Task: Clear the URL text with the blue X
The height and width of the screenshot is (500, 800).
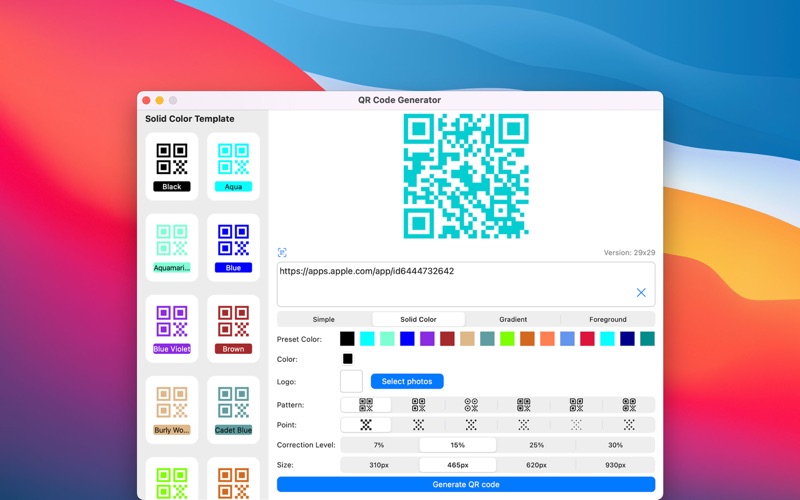Action: pos(641,292)
